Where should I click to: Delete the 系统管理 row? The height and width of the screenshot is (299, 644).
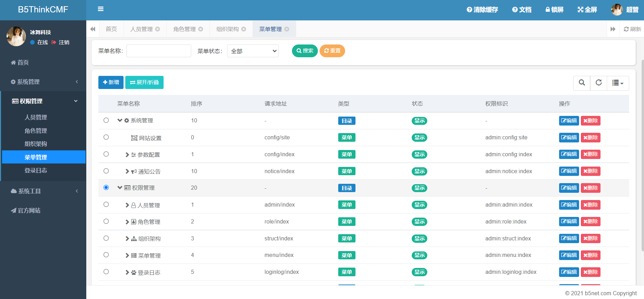(591, 121)
